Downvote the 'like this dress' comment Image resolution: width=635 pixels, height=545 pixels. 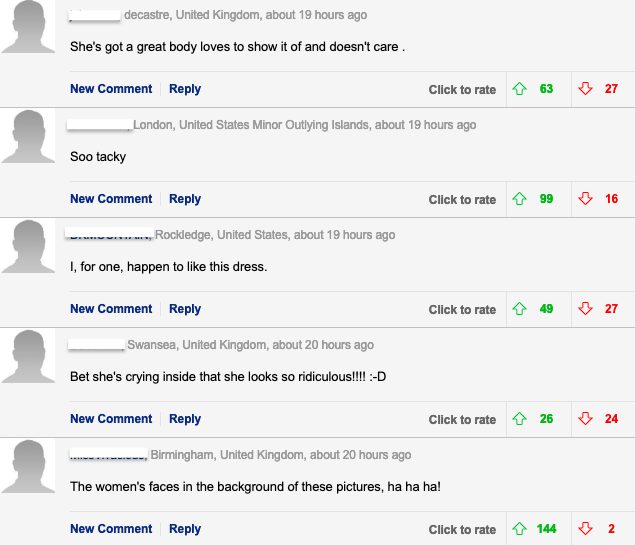pyautogui.click(x=586, y=309)
